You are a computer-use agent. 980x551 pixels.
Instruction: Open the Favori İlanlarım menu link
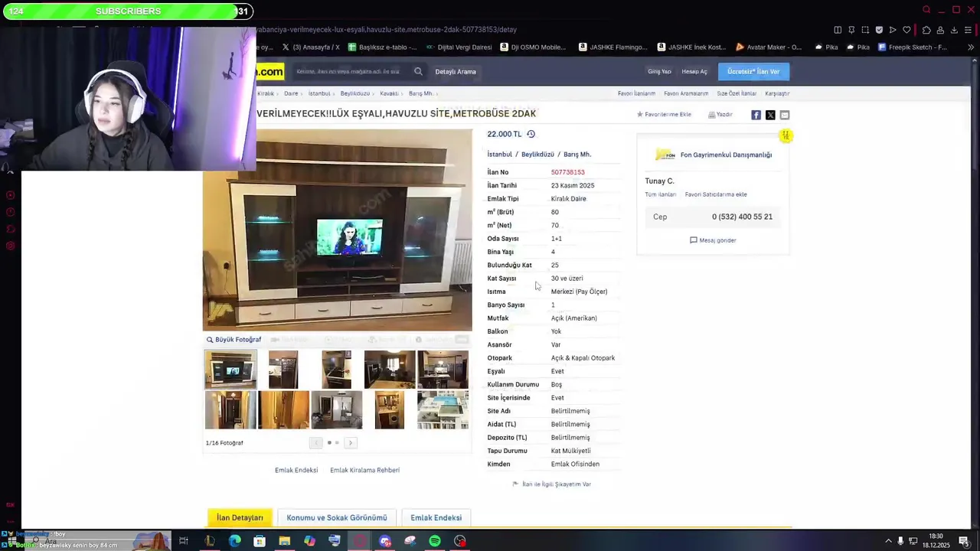coord(636,93)
